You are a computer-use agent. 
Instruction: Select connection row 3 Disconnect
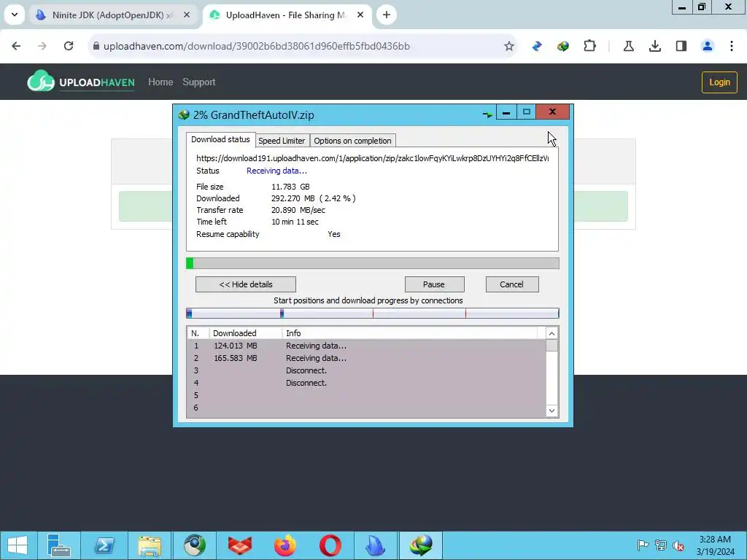click(366, 370)
